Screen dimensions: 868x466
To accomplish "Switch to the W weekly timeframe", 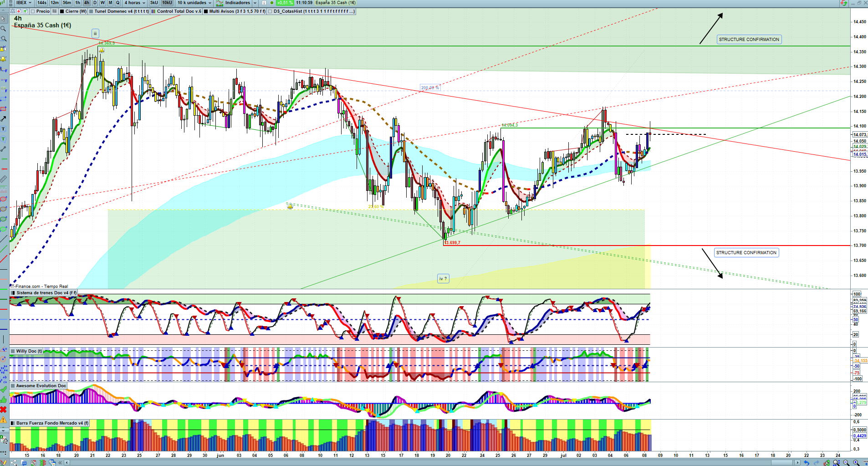I will [x=102, y=3].
